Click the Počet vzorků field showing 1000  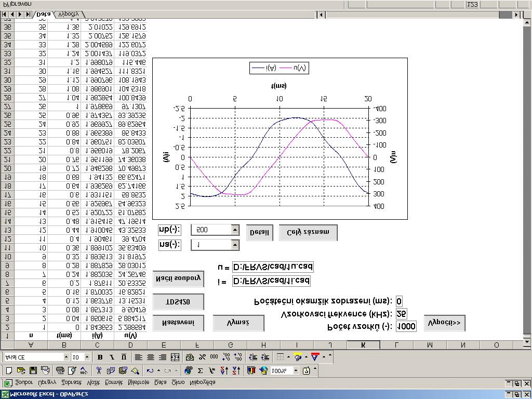click(x=406, y=326)
